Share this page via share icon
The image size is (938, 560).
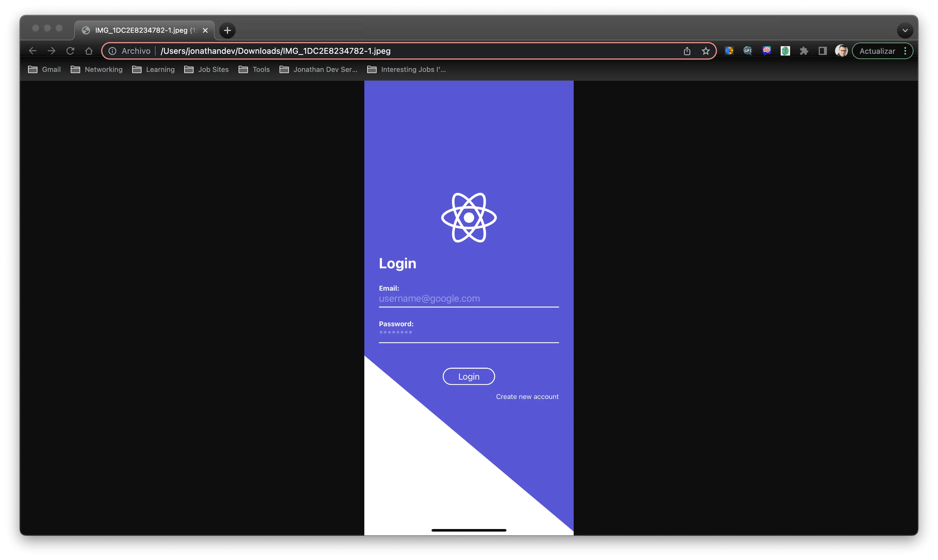[x=687, y=51]
